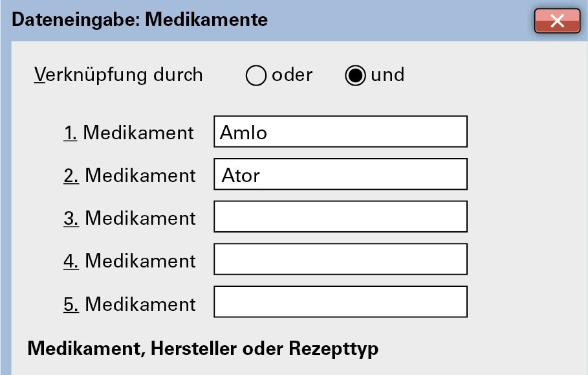The height and width of the screenshot is (375, 588).
Task: Close the Dateneingabe: Medikamente dialog
Action: click(556, 21)
